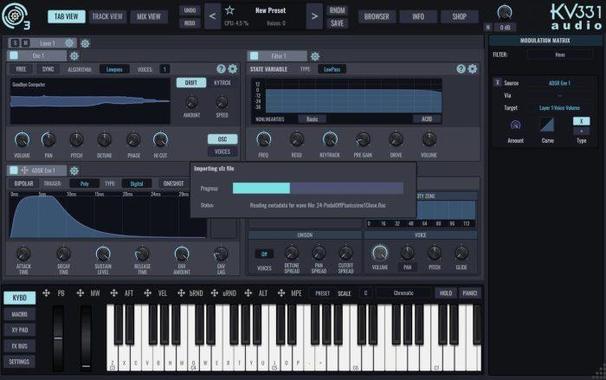Viewport: 606px width, 380px height.
Task: Open modulation matrix Filter dropdown
Action: point(560,55)
